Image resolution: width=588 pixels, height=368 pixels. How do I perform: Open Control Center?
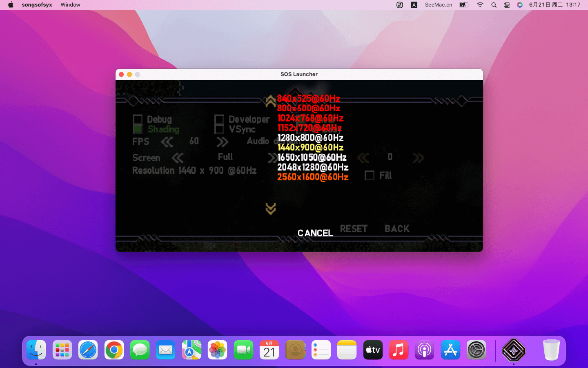(x=507, y=5)
